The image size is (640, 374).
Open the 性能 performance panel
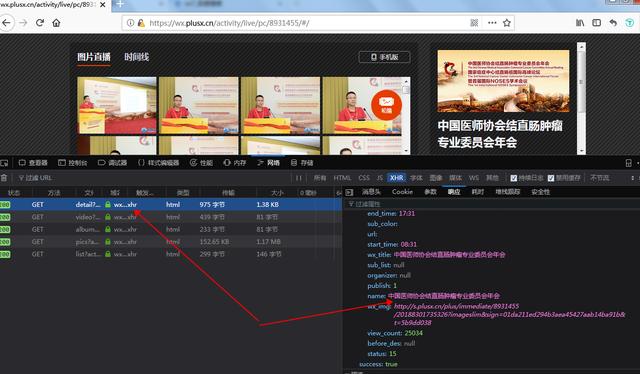pyautogui.click(x=201, y=163)
